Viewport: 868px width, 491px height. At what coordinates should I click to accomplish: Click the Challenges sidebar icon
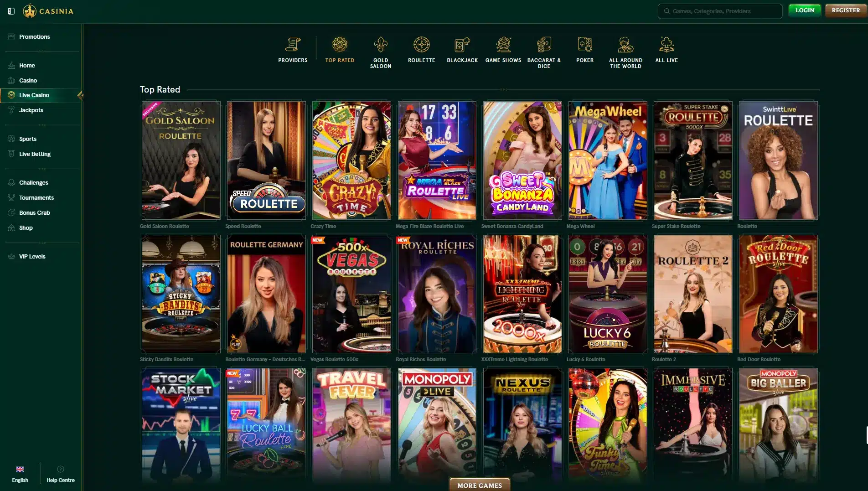tap(11, 182)
